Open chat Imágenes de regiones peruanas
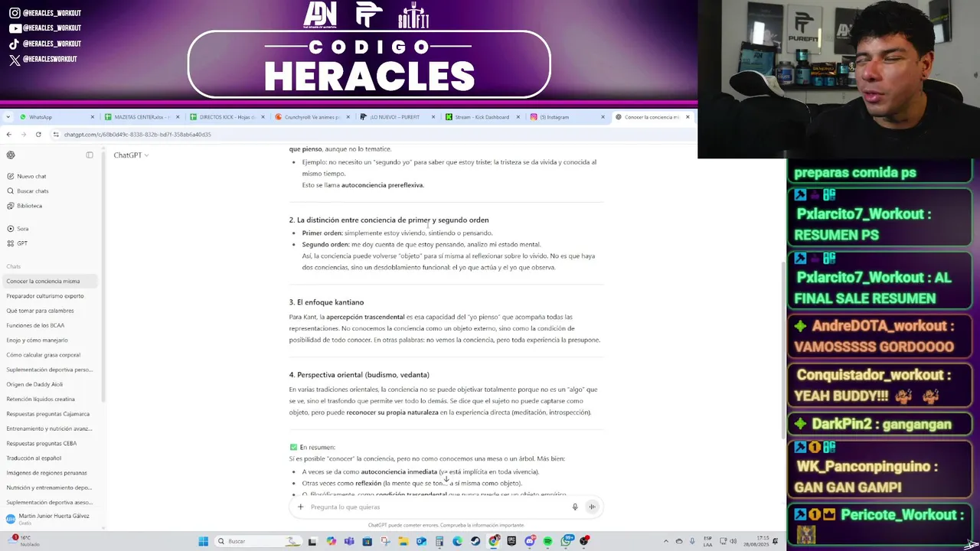Image resolution: width=980 pixels, height=551 pixels. 47,473
